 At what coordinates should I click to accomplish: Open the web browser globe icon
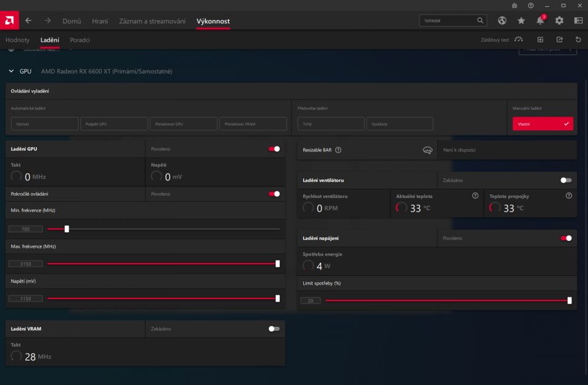coord(502,21)
